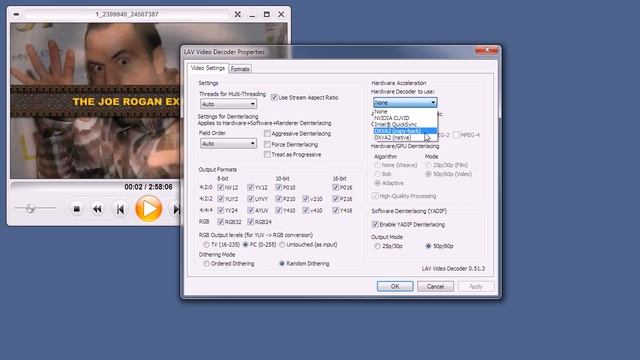The image size is (640, 360).
Task: Enable Force Deinterlacing checkbox
Action: 267,144
